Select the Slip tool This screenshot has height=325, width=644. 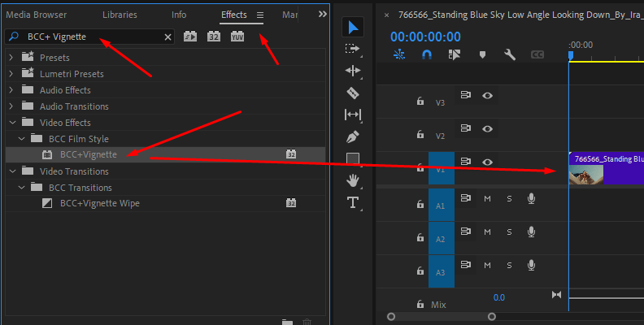[x=353, y=114]
